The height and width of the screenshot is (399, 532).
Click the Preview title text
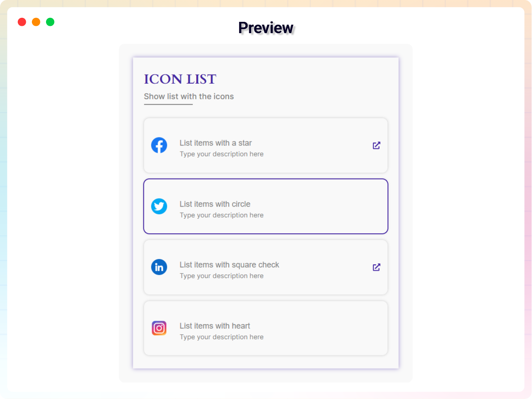[266, 28]
